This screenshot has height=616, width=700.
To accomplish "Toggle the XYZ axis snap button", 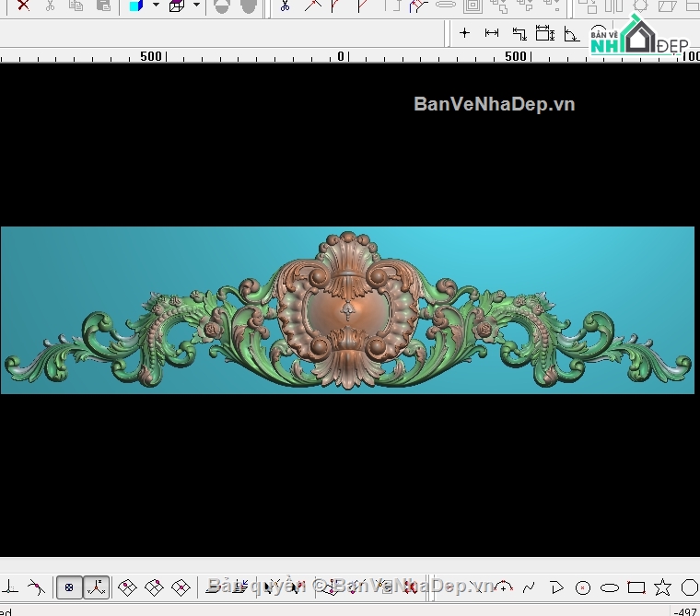I will point(96,587).
